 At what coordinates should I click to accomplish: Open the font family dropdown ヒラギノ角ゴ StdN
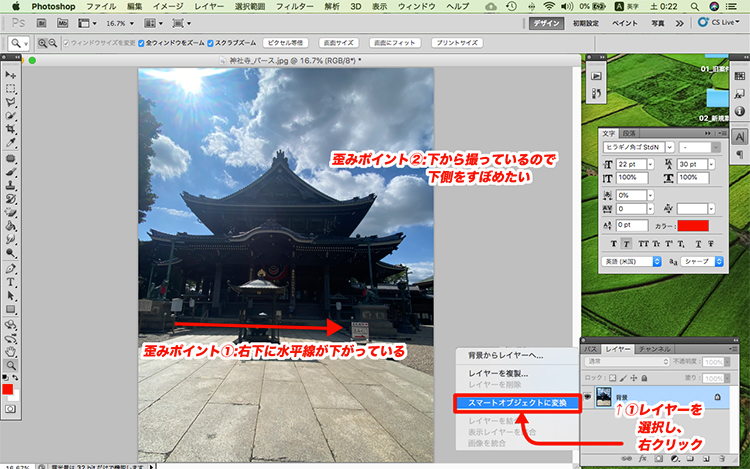point(670,147)
